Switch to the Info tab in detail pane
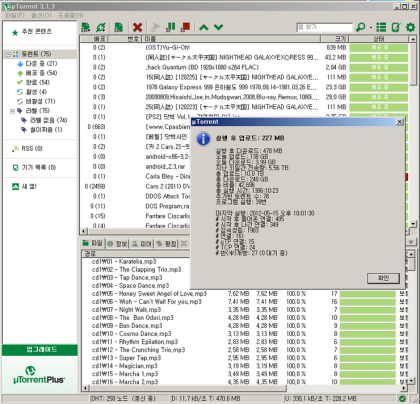This screenshot has width=420, height=404. (117, 244)
